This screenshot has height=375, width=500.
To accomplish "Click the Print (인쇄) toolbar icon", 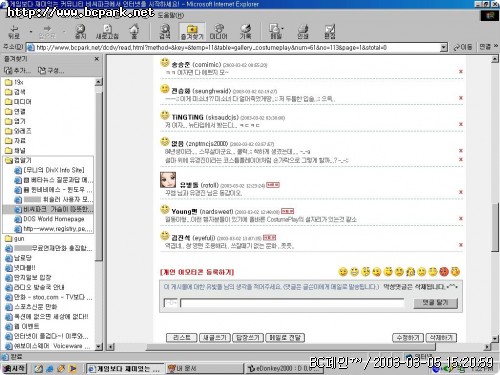I will pos(303,32).
